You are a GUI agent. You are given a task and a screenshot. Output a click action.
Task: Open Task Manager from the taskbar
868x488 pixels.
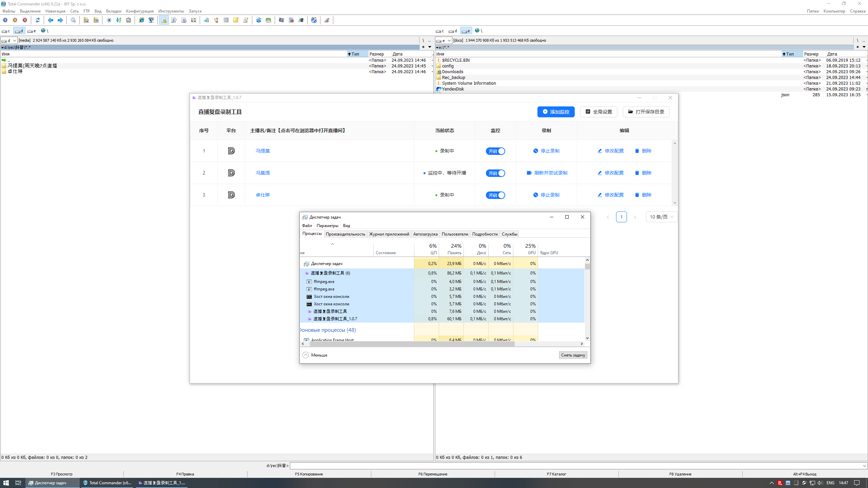point(53,483)
